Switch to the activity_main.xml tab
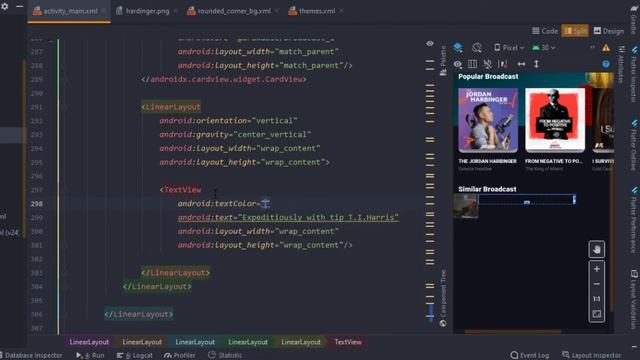 click(70, 11)
